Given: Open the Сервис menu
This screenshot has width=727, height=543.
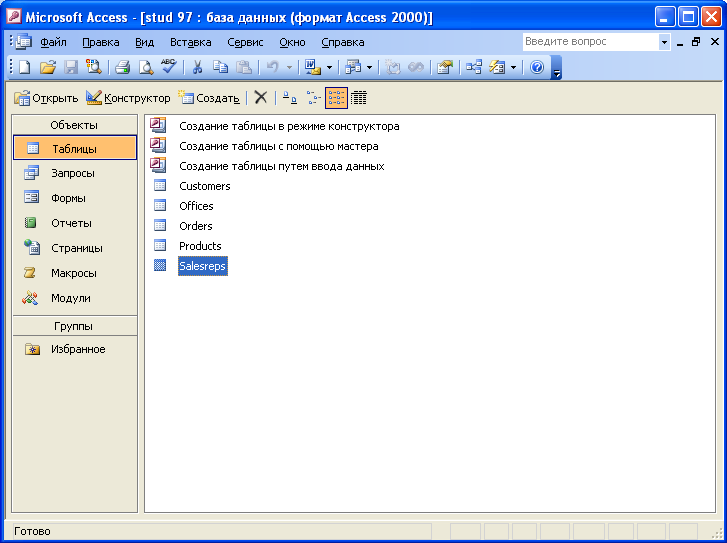Looking at the screenshot, I should (x=245, y=42).
